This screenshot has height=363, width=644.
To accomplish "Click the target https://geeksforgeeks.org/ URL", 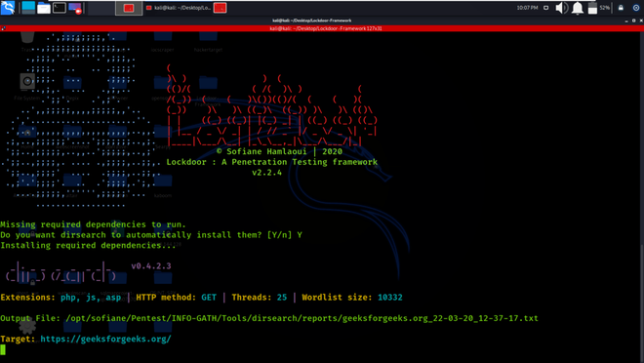I will click(x=105, y=339).
